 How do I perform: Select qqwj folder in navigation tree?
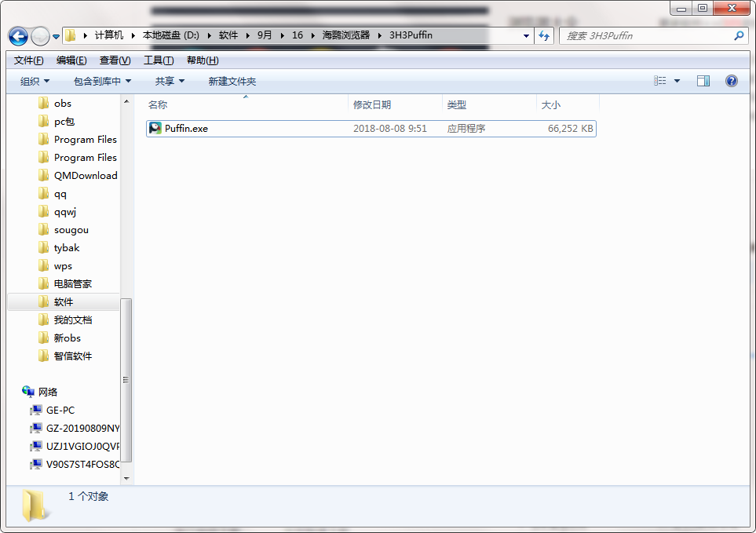click(x=65, y=212)
